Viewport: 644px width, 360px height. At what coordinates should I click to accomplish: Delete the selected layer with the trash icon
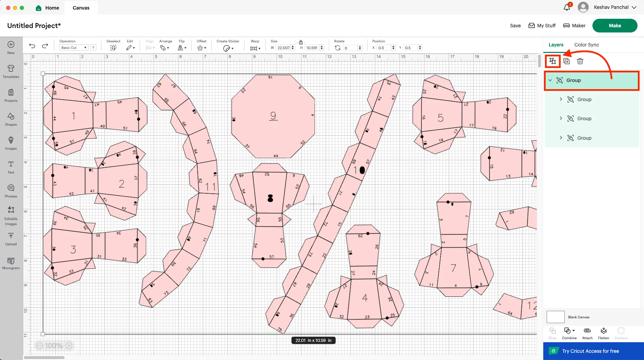pyautogui.click(x=580, y=61)
